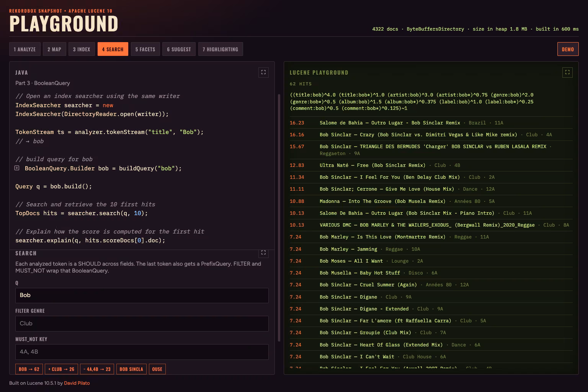Click the Madonna Into The Groove result
Viewport: 588px width, 392px height.
point(431,201)
